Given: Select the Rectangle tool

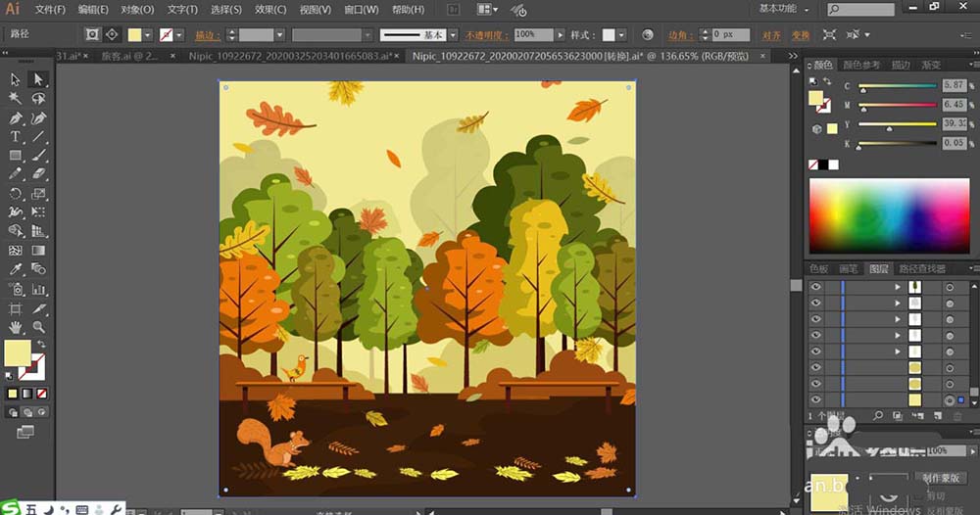Looking at the screenshot, I should pos(16,156).
